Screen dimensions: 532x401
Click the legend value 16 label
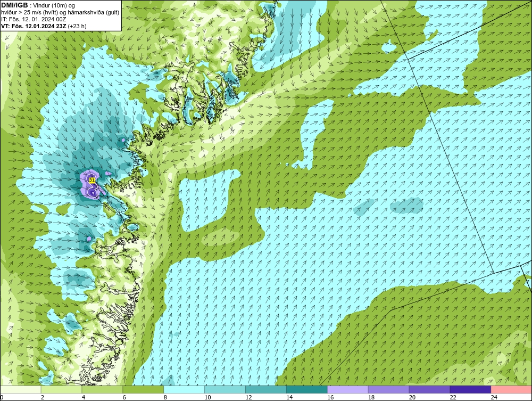(x=330, y=397)
